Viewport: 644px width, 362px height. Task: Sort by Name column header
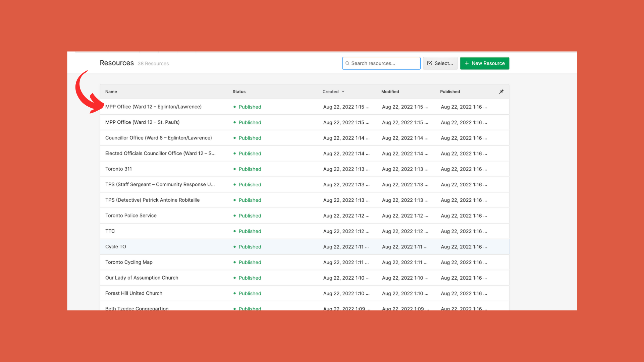[x=111, y=92]
